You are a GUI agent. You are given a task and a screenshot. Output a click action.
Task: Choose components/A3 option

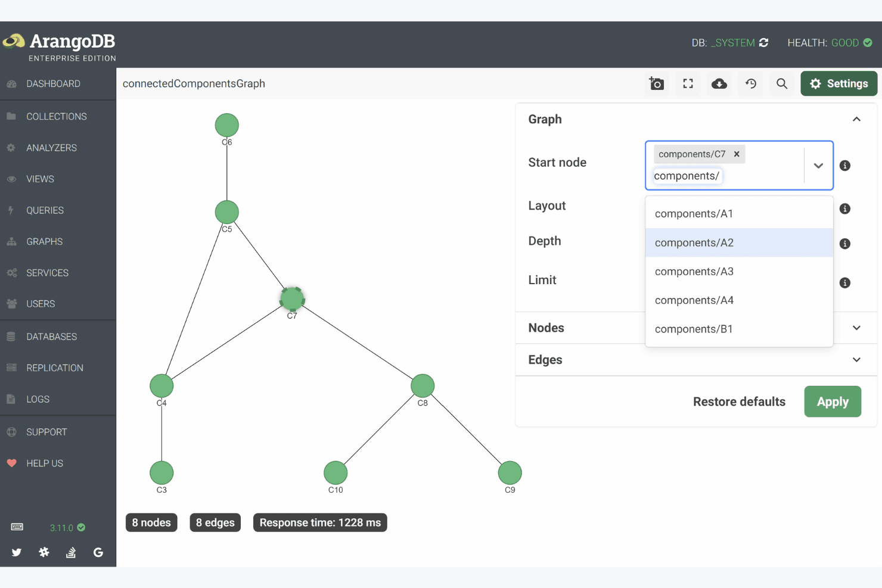coord(739,272)
